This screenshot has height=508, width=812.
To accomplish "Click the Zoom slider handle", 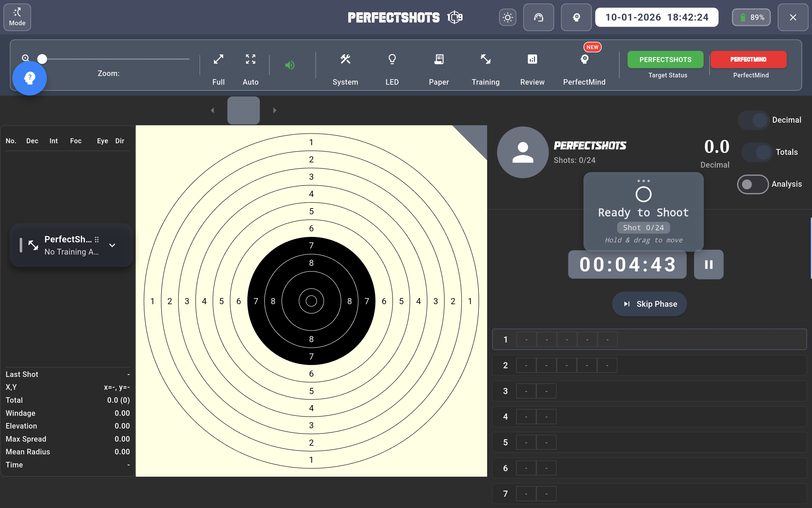I will [42, 59].
